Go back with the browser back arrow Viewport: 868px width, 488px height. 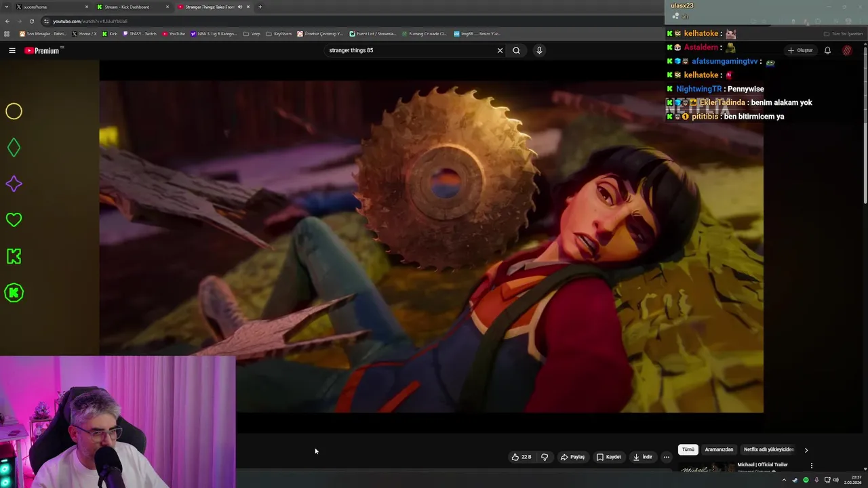(x=7, y=21)
